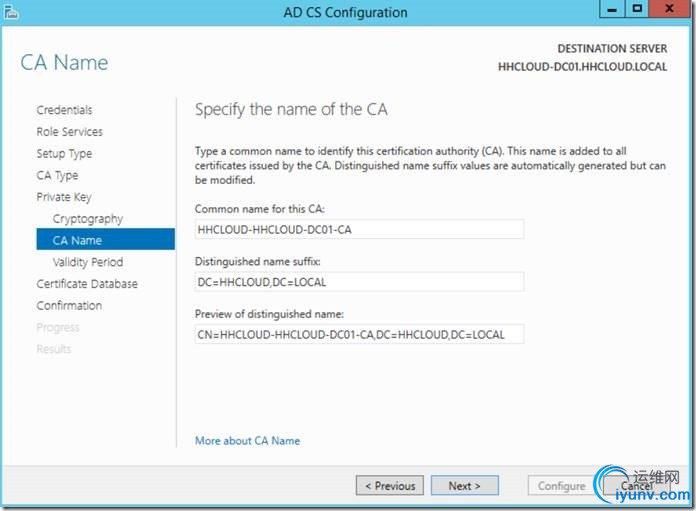Screen dimensions: 696x511
Task: Open the Credentials step
Action: (64, 110)
